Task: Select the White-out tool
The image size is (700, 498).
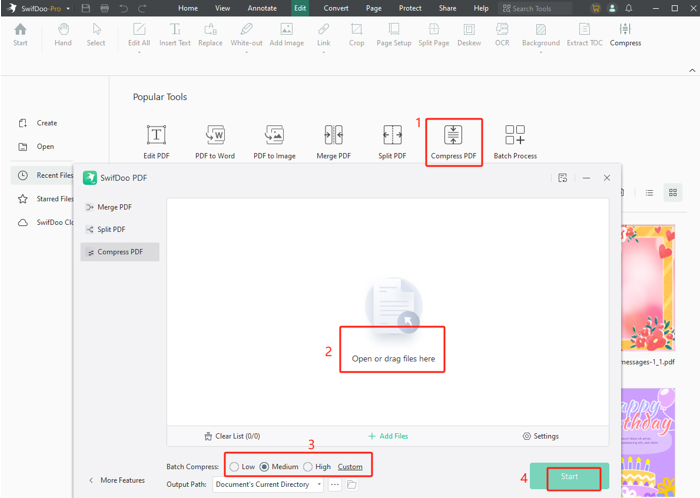Action: point(246,35)
